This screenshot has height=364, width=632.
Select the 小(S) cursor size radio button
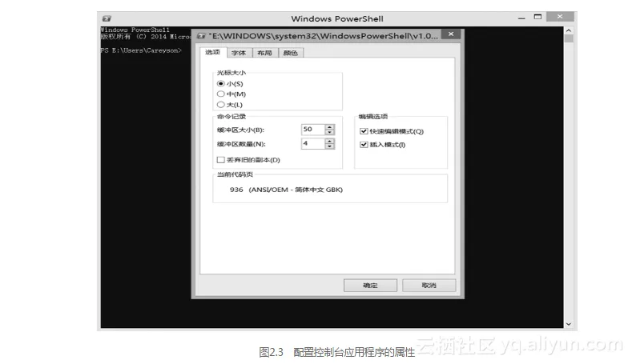(x=220, y=83)
